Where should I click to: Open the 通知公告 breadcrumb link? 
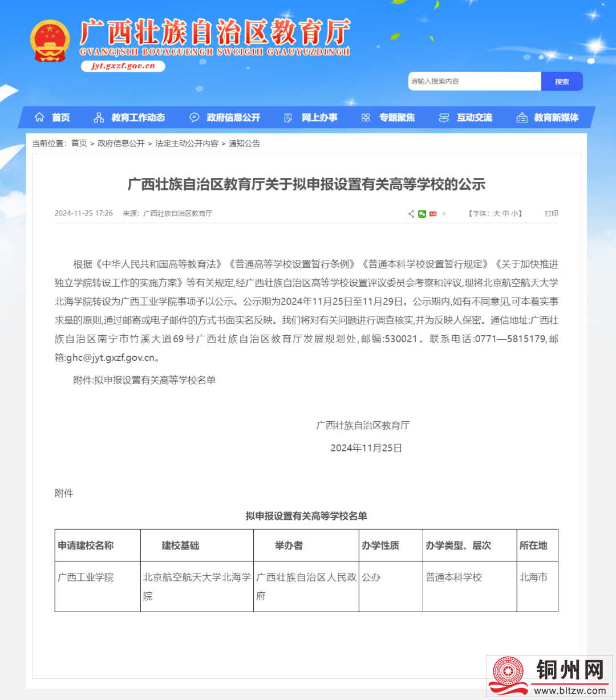pyautogui.click(x=244, y=144)
